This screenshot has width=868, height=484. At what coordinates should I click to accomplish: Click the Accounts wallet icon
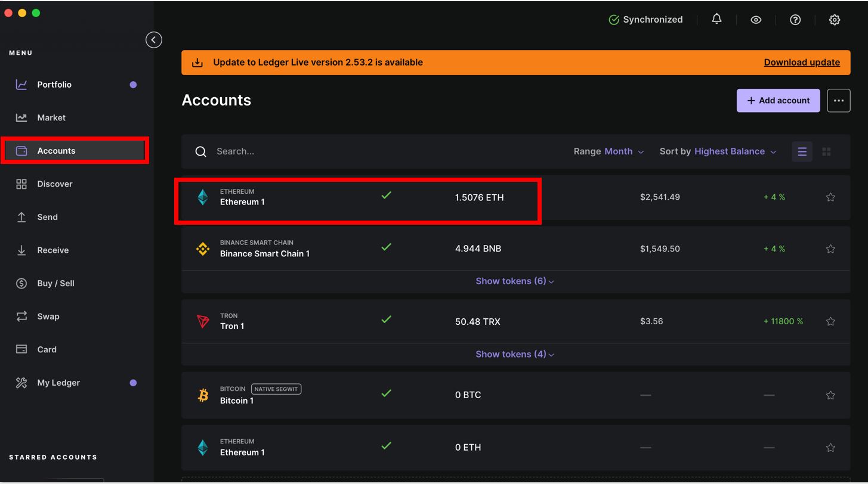click(21, 151)
